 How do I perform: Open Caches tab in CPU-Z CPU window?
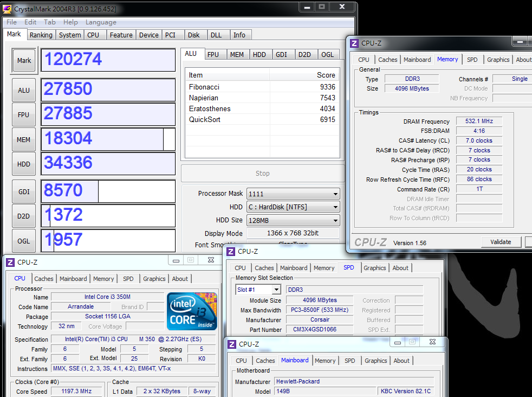pos(44,279)
